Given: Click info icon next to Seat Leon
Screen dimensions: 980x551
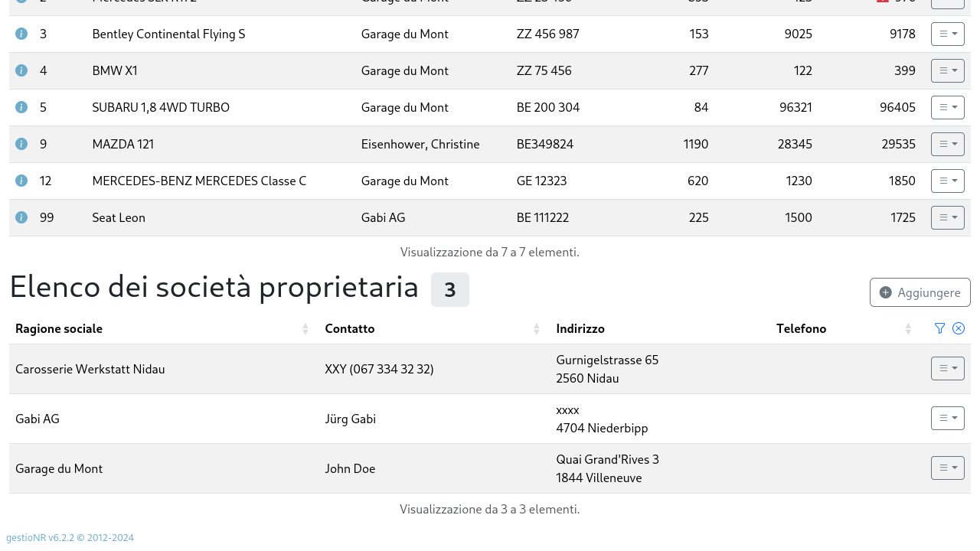Looking at the screenshot, I should (x=21, y=217).
